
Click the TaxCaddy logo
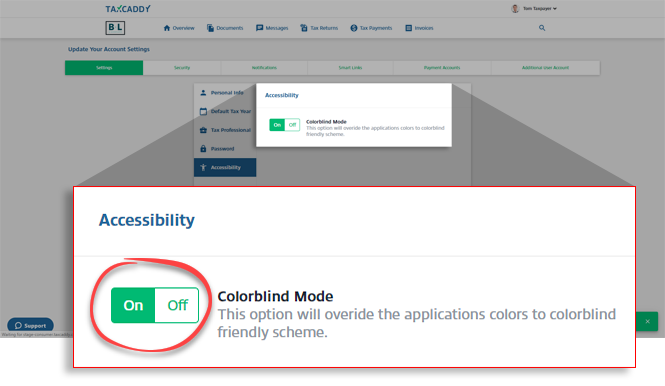[128, 9]
